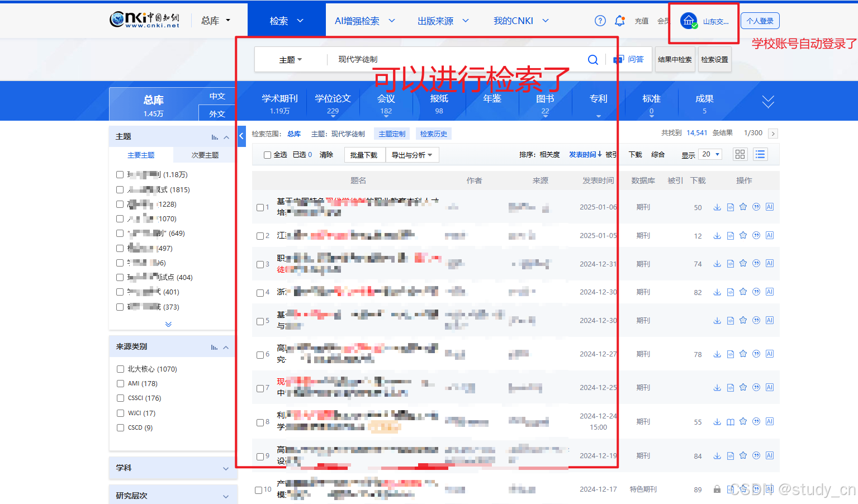
Task: Open the AI增强检索 menu
Action: coord(365,21)
